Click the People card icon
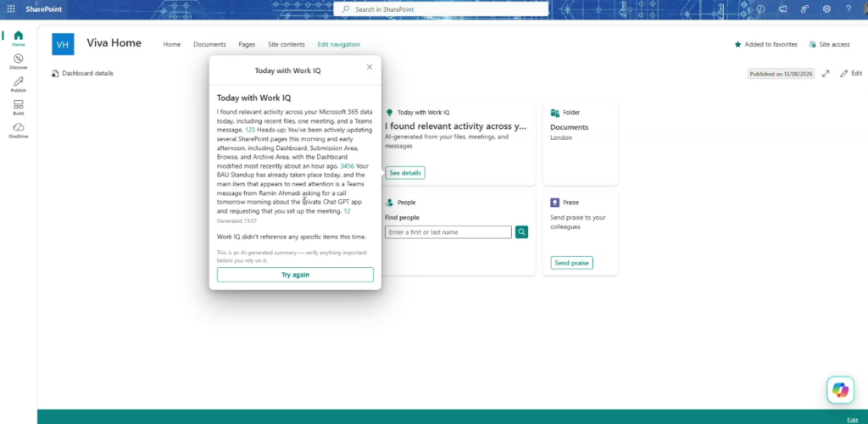Viewport: 868px width, 424px height. (x=390, y=203)
